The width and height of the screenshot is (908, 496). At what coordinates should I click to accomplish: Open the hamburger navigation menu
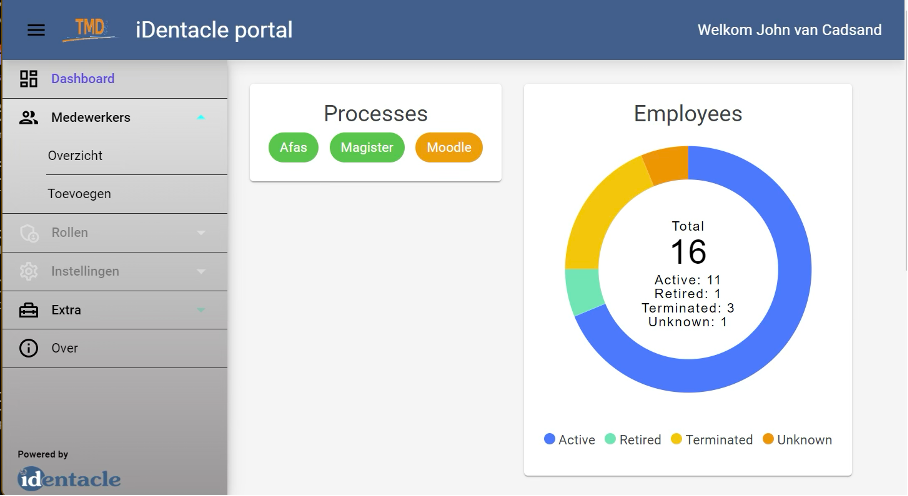point(36,30)
